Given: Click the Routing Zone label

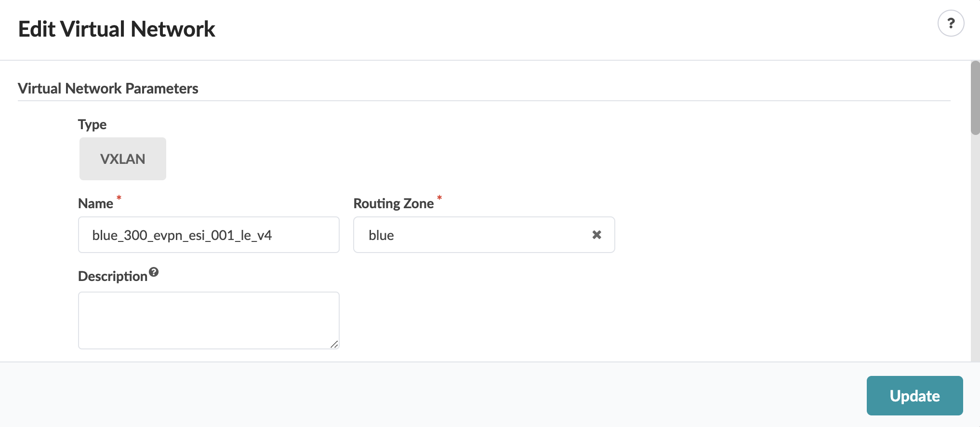Looking at the screenshot, I should tap(393, 203).
